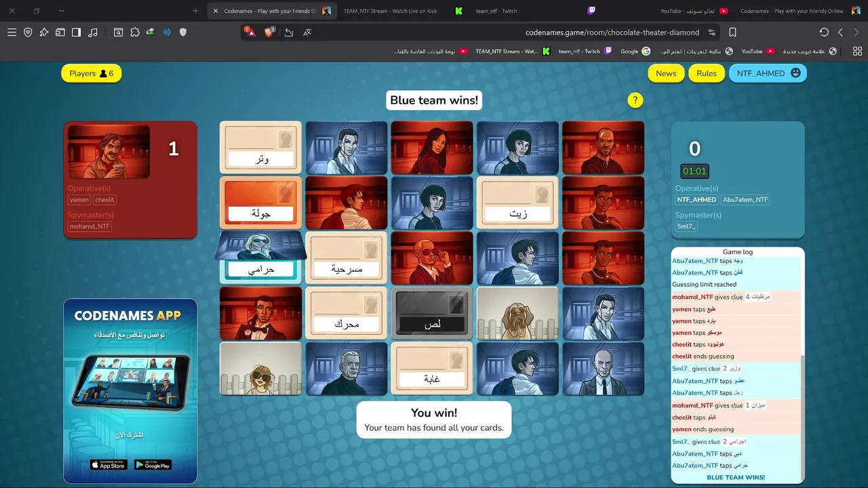The width and height of the screenshot is (868, 488).
Task: Go back using the browser back arrow
Action: [841, 33]
